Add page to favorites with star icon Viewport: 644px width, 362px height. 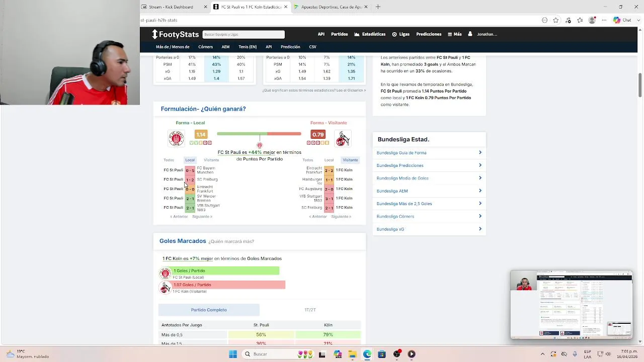pos(556,20)
